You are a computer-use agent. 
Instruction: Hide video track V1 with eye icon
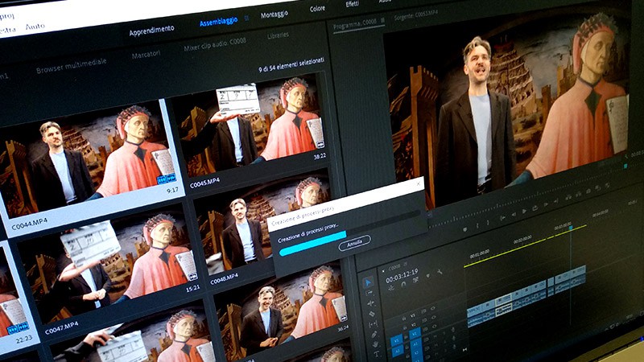tap(434, 327)
